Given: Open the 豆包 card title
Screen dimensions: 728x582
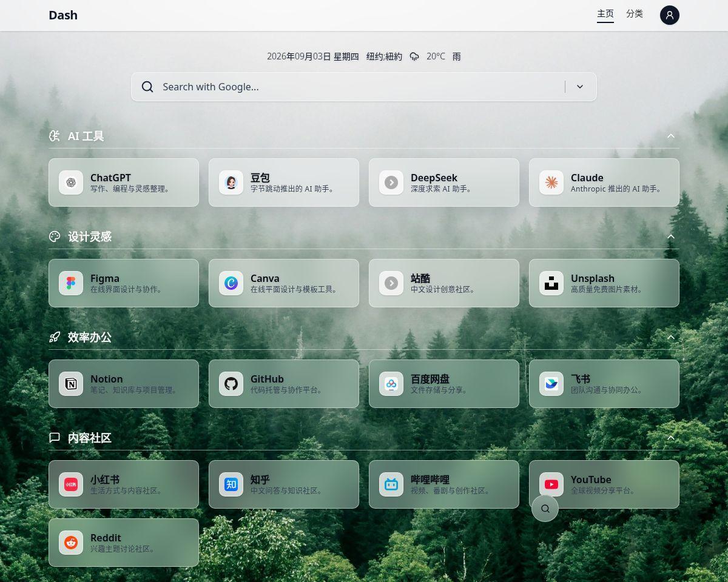Looking at the screenshot, I should pyautogui.click(x=260, y=178).
